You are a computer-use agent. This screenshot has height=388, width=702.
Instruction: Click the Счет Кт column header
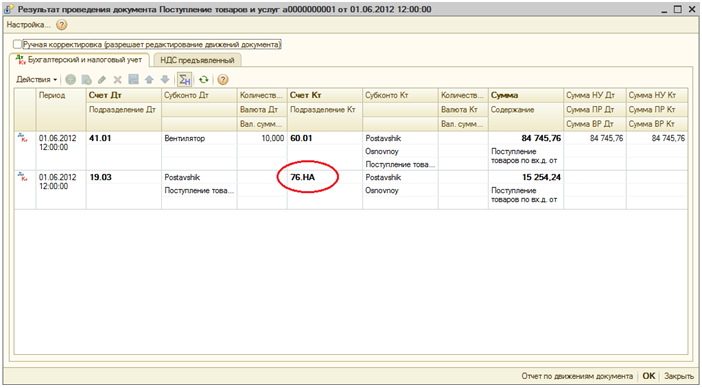(x=325, y=95)
